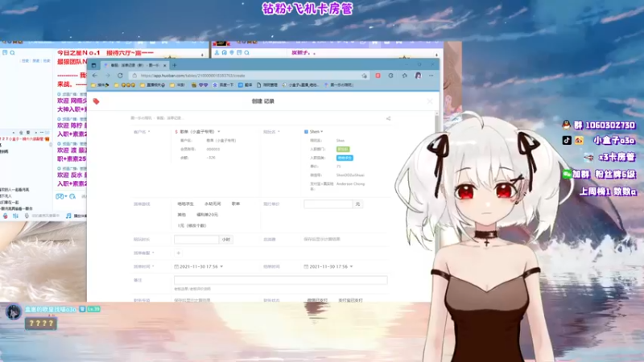The height and width of the screenshot is (362, 644).
Task: Click the duration input field with 小时 suffix
Action: (x=196, y=239)
